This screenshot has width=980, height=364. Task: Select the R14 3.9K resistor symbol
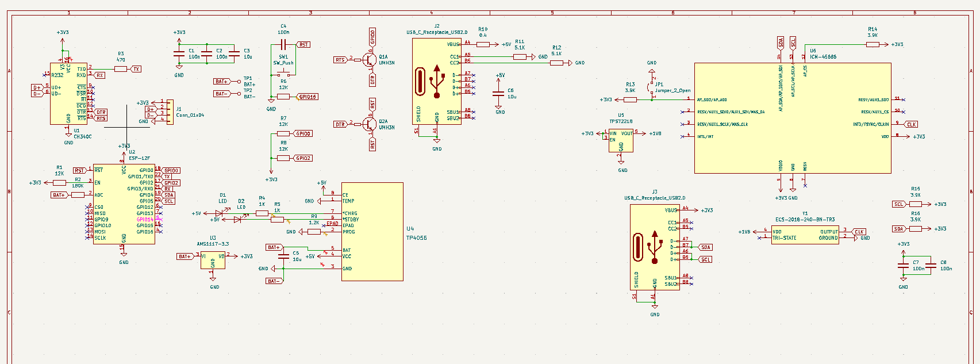coord(872,44)
